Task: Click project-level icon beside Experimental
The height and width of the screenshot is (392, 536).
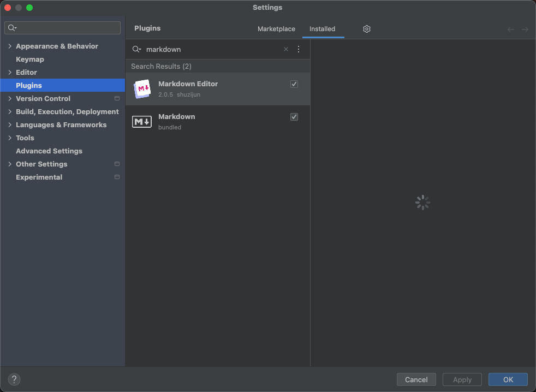Action: coord(117,177)
